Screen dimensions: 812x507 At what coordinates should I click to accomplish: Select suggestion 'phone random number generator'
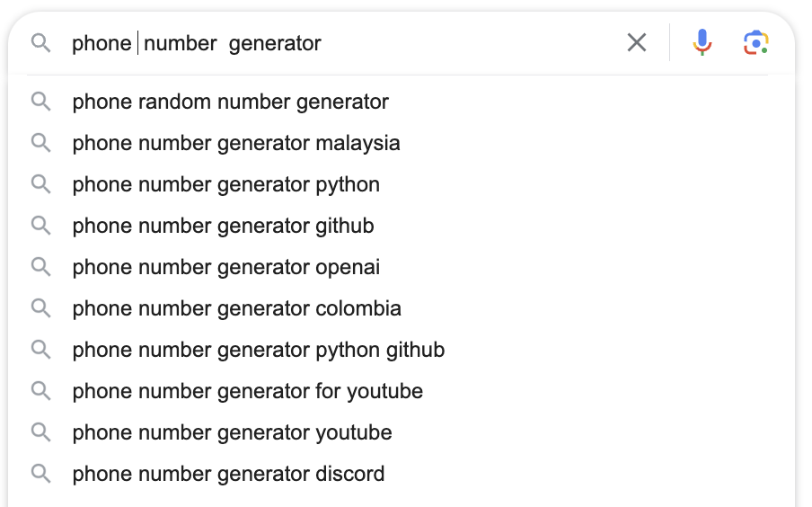click(x=230, y=102)
